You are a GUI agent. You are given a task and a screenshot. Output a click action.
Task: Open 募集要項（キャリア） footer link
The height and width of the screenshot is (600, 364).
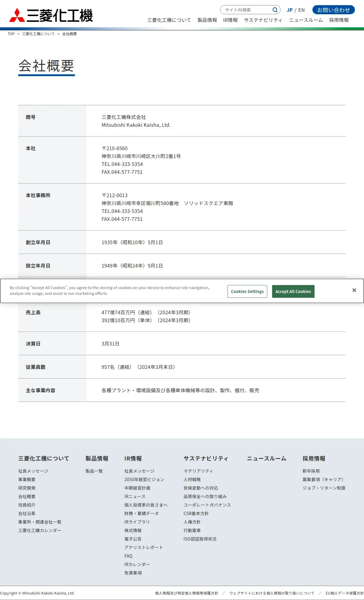[x=323, y=480]
